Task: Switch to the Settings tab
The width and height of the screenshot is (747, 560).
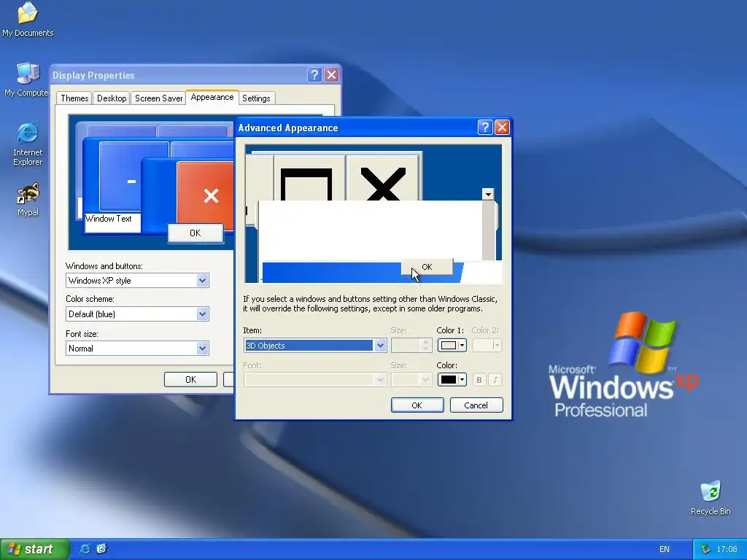Action: [x=256, y=98]
